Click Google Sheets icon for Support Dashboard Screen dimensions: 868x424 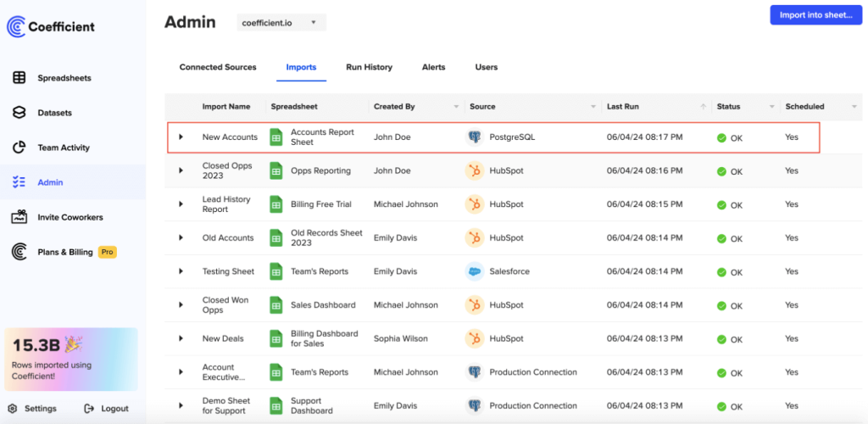275,405
